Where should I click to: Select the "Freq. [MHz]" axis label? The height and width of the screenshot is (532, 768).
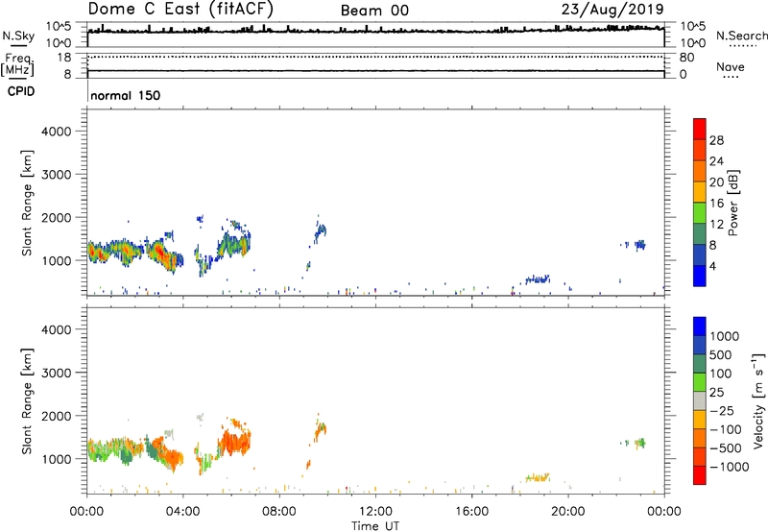tap(17, 64)
